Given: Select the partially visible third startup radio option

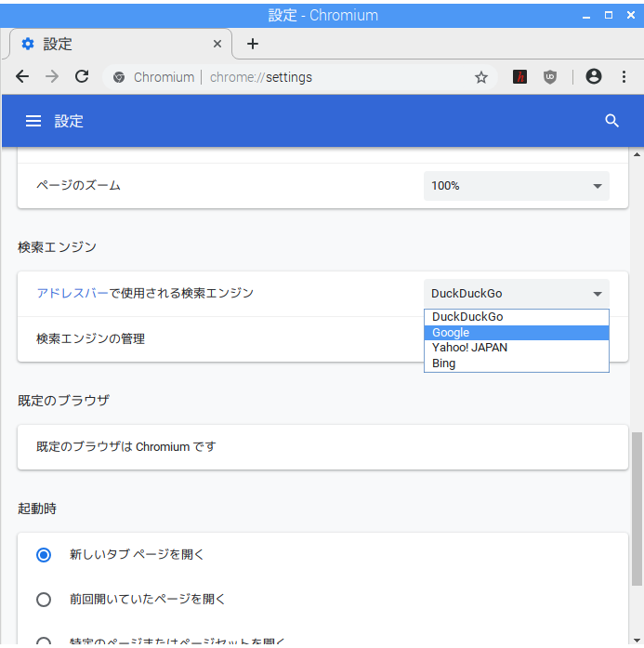Looking at the screenshot, I should point(44,641).
